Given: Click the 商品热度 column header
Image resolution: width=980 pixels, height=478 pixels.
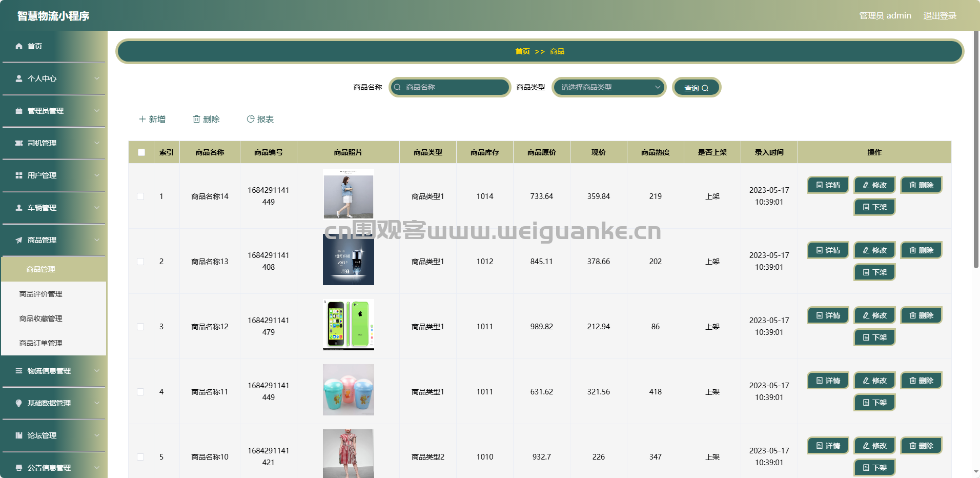Looking at the screenshot, I should pos(655,152).
